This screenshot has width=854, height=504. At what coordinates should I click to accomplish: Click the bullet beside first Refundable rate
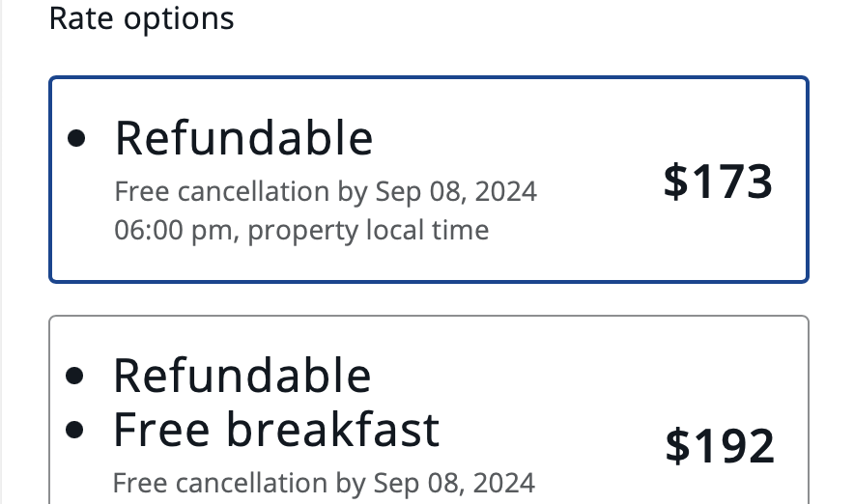pyautogui.click(x=77, y=139)
